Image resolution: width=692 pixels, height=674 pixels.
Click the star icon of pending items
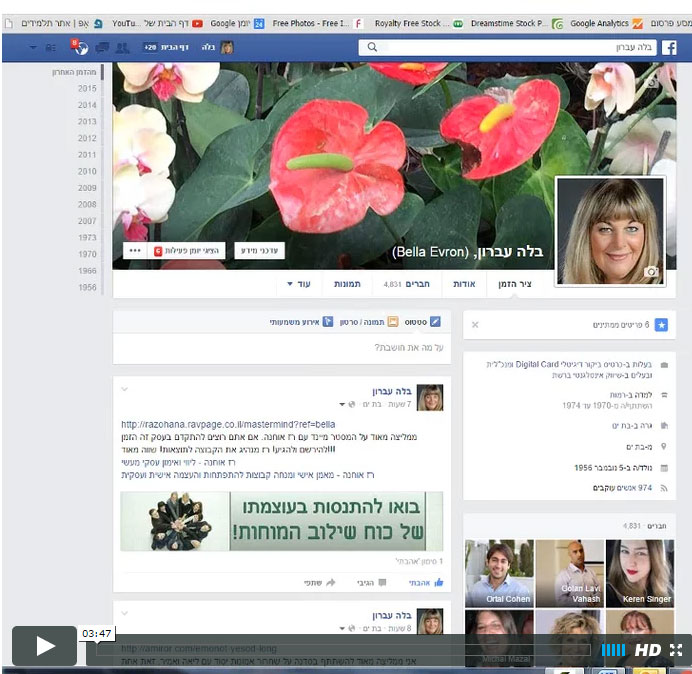661,325
